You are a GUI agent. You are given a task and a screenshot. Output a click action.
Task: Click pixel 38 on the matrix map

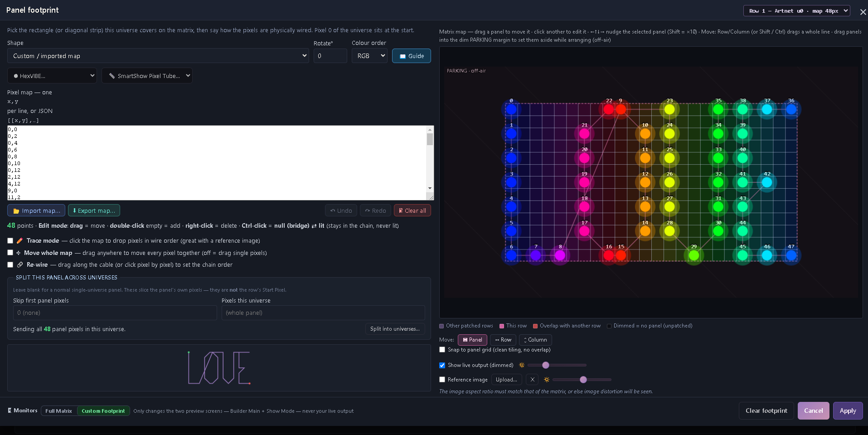[x=742, y=109]
